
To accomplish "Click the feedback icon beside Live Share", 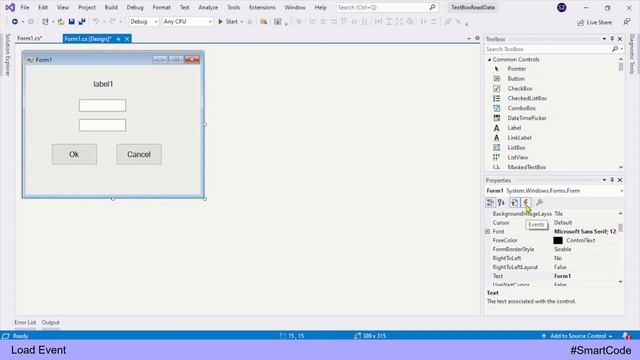I will [627, 22].
